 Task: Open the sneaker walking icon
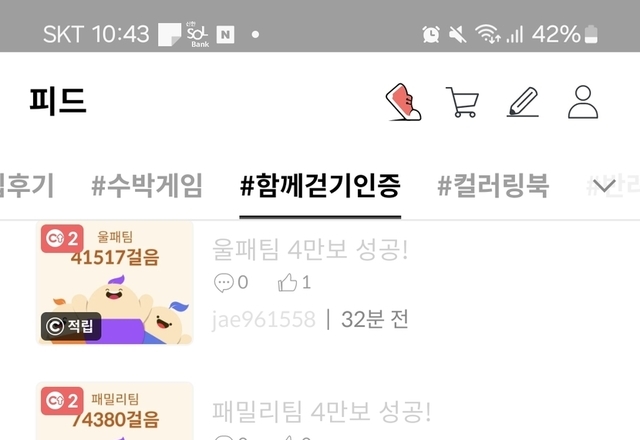(403, 102)
